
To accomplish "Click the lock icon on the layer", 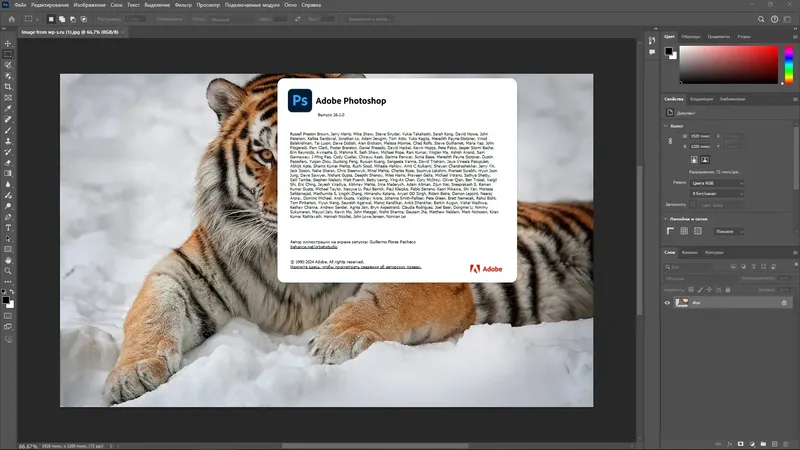I will [784, 302].
